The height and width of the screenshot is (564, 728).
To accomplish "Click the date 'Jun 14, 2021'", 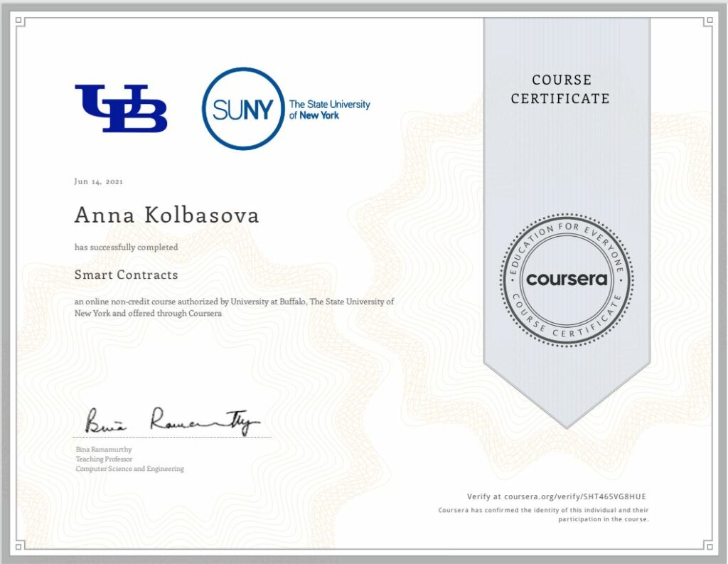I will tap(98, 181).
